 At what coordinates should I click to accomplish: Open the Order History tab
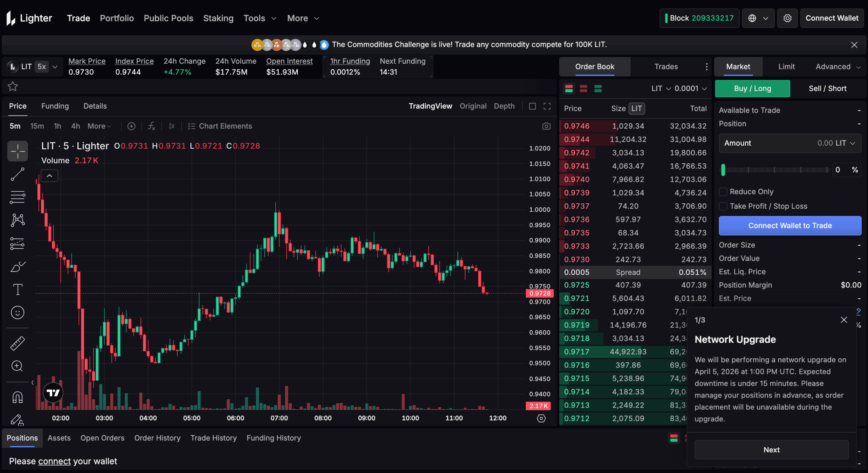point(157,438)
